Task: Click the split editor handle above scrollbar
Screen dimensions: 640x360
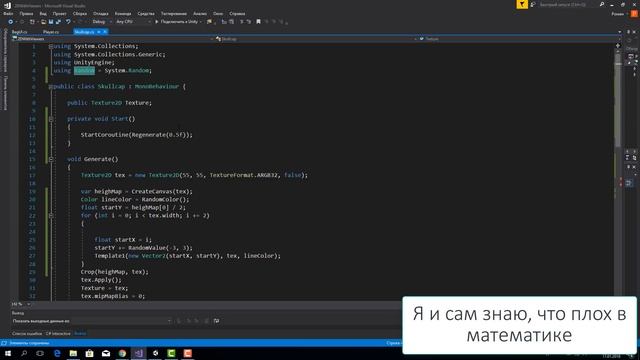Action: coord(618,46)
